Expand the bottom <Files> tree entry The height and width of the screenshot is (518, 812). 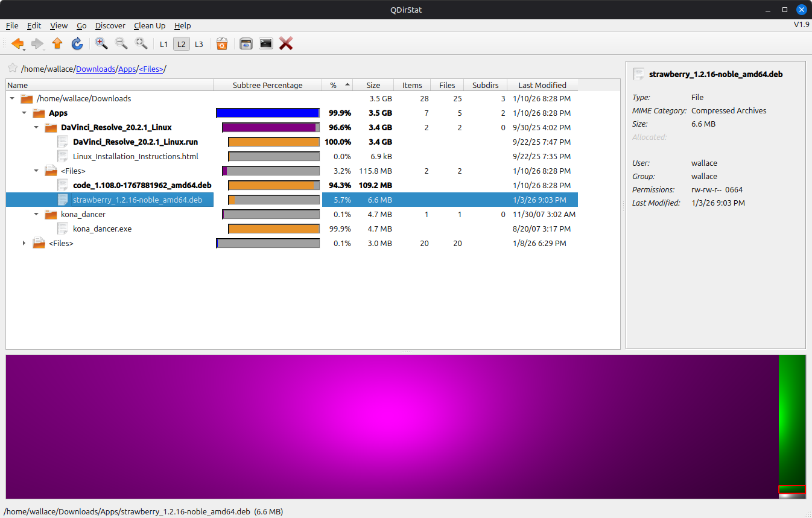[x=24, y=243]
